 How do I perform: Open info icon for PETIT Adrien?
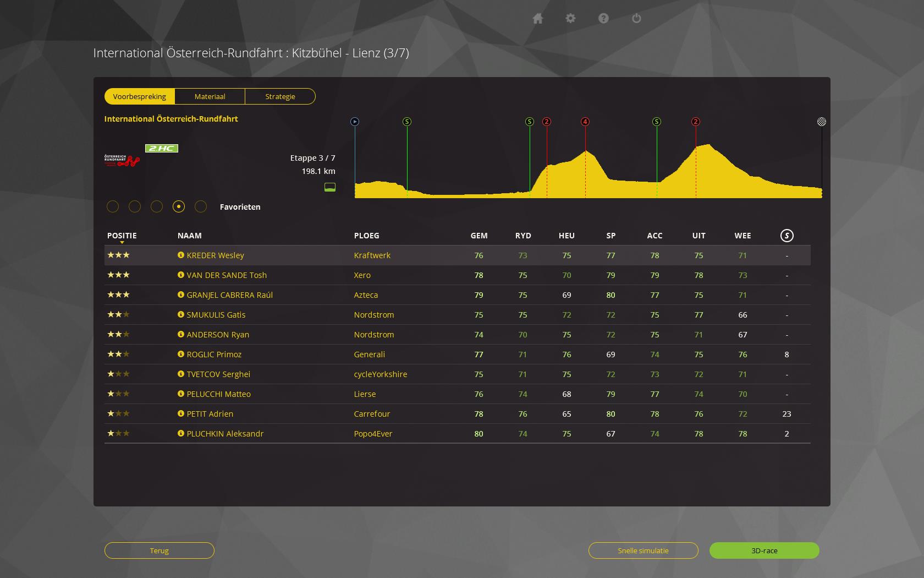[x=180, y=413]
